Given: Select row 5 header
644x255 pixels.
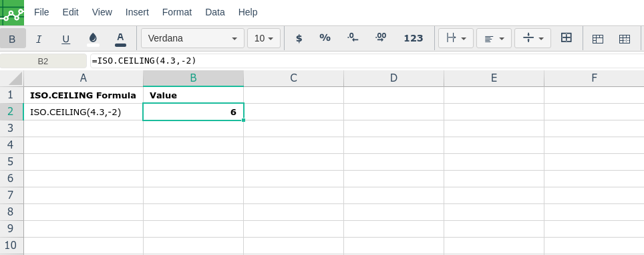Looking at the screenshot, I should tap(11, 162).
